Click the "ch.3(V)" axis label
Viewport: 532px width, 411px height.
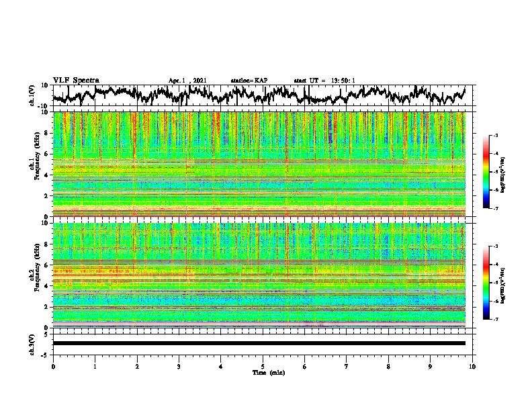pyautogui.click(x=32, y=345)
